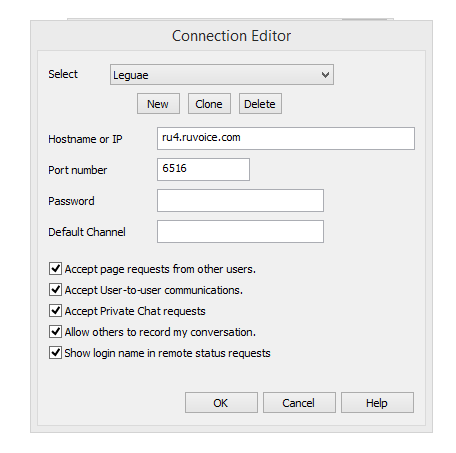Click into the Hostname or IP field
Screen dimensions: 456x453
[286, 138]
